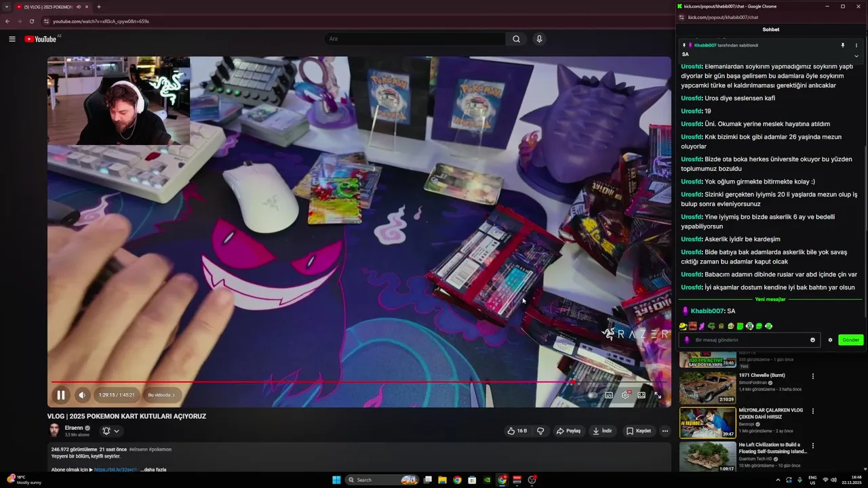Open video player settings gear
The width and height of the screenshot is (868, 488).
[625, 395]
